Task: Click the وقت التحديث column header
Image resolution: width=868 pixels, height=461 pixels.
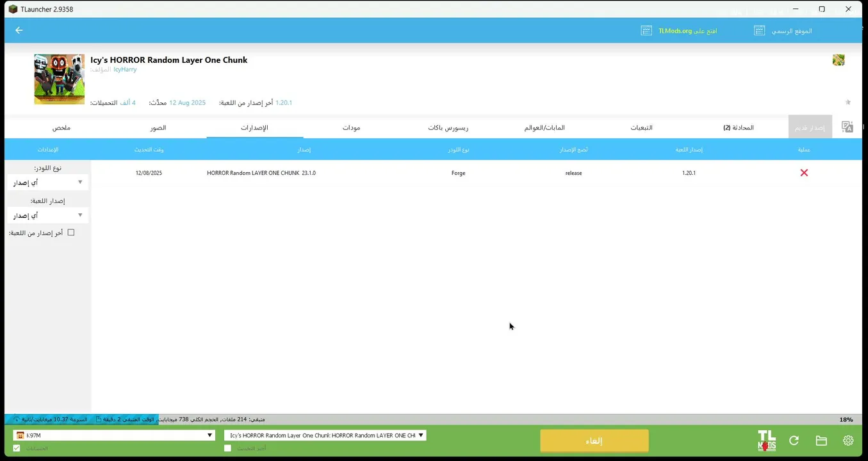Action: point(149,149)
